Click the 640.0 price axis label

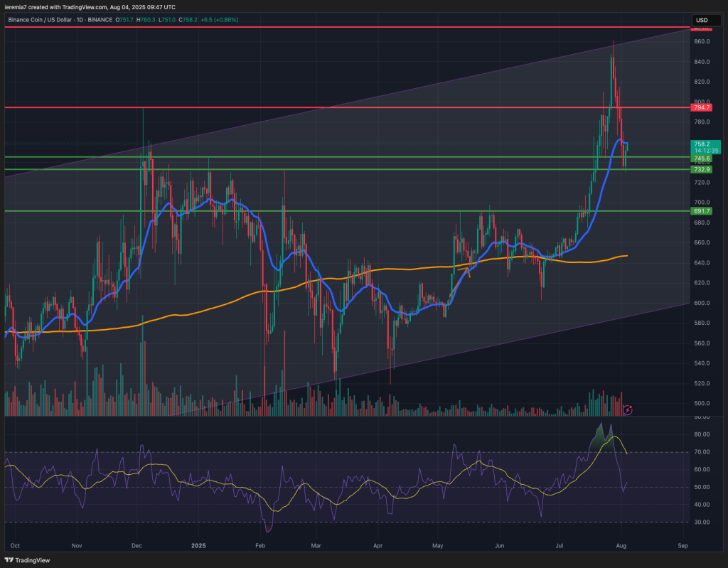702,262
